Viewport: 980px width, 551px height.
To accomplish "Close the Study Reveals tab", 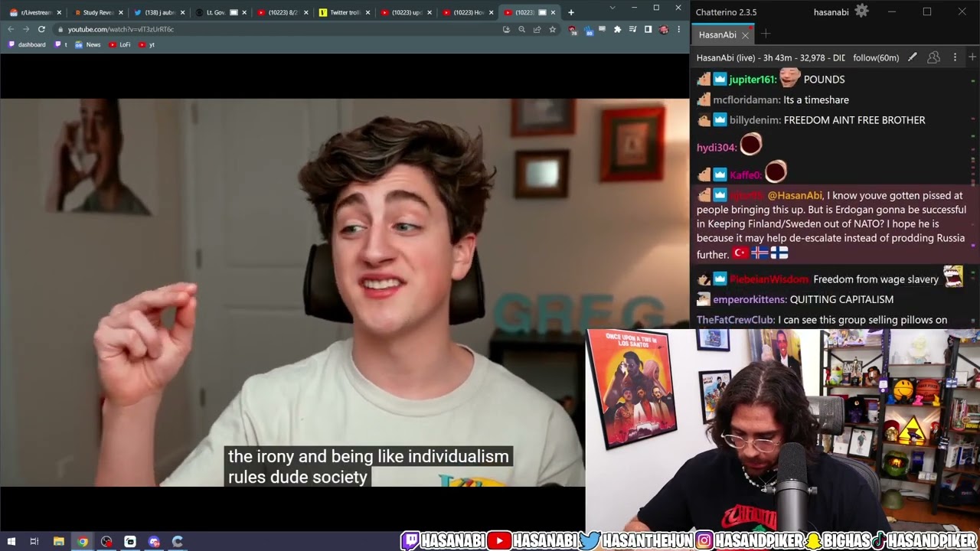I will point(120,12).
